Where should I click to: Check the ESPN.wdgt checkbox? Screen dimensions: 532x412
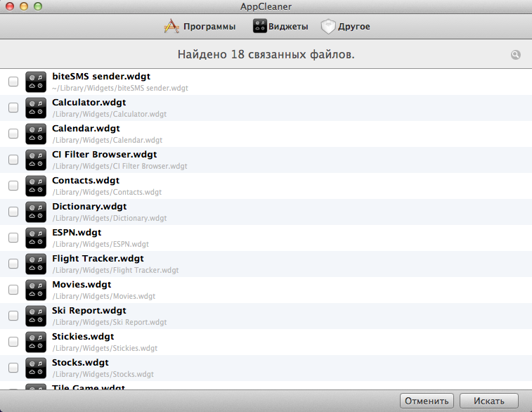[13, 238]
